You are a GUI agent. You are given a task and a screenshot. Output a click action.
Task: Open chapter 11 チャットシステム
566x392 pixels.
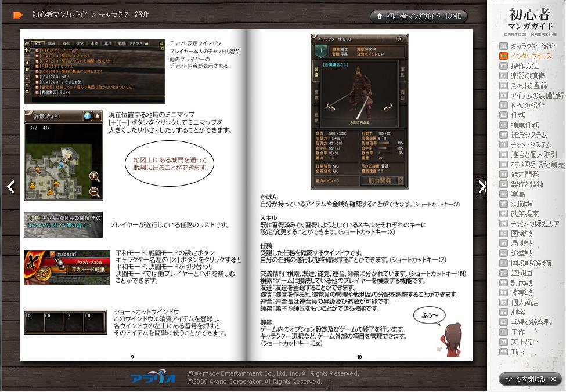click(x=526, y=144)
